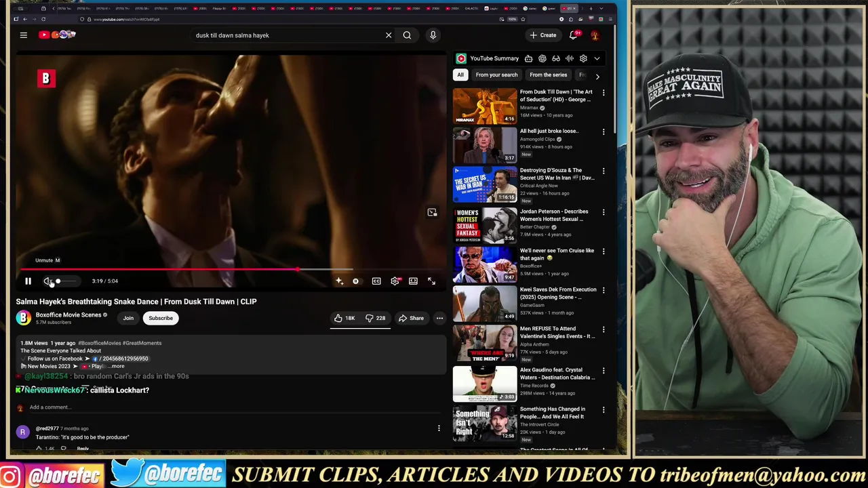Enter fullscreen mode
Viewport: 868px width, 488px height.
[431, 281]
